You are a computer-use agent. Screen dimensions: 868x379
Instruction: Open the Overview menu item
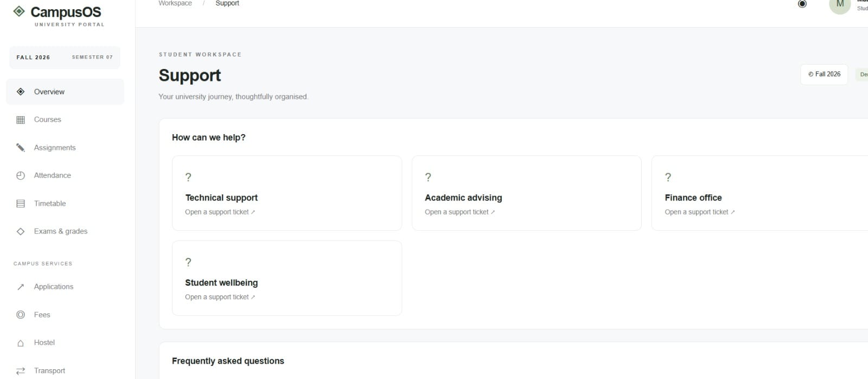(x=65, y=92)
